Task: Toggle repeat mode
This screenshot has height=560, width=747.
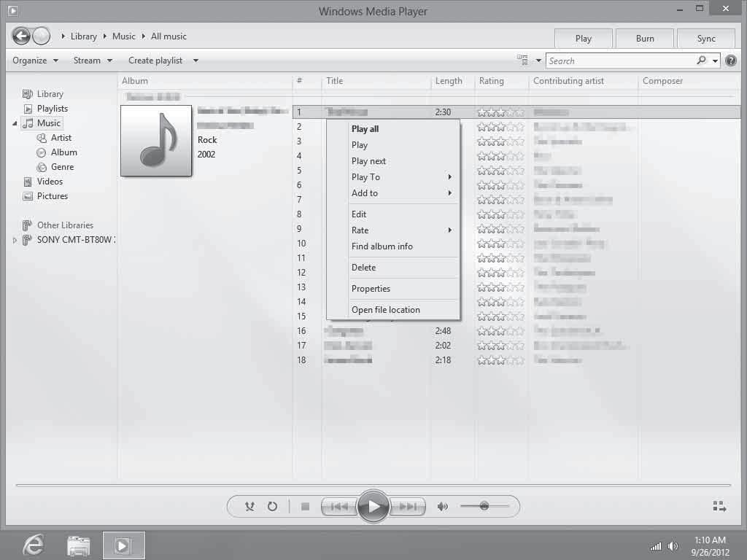Action: [272, 507]
